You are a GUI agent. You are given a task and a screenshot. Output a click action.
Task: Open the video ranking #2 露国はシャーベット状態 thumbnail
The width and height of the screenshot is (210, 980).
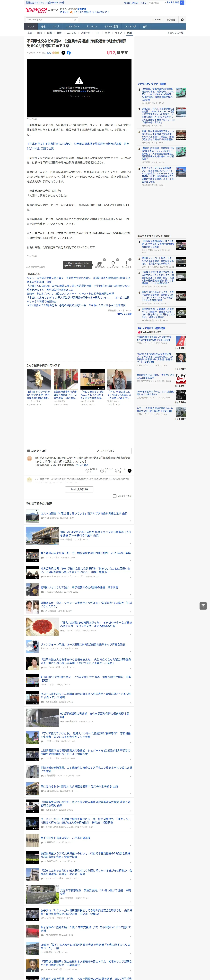(x=181, y=262)
